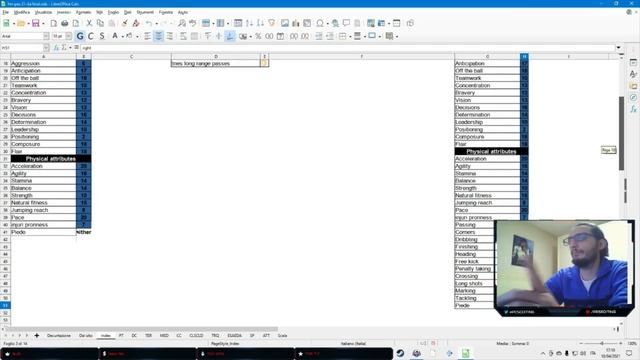Screen dimensions: 640x360
Task: Open the File menu
Action: pos(5,12)
